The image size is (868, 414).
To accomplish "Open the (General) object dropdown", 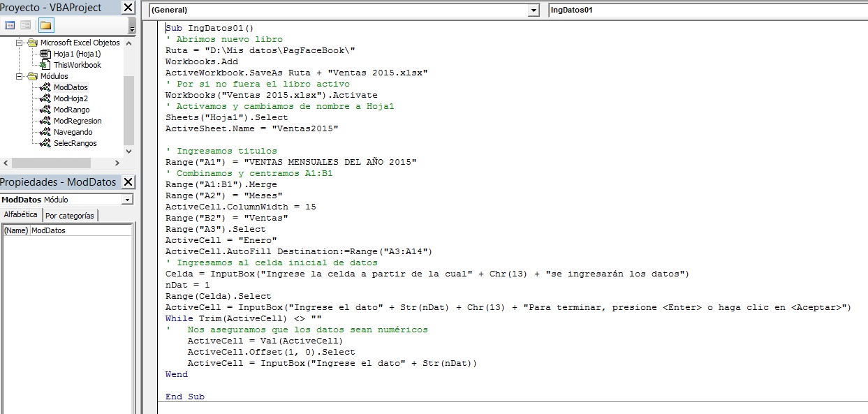I will (534, 10).
